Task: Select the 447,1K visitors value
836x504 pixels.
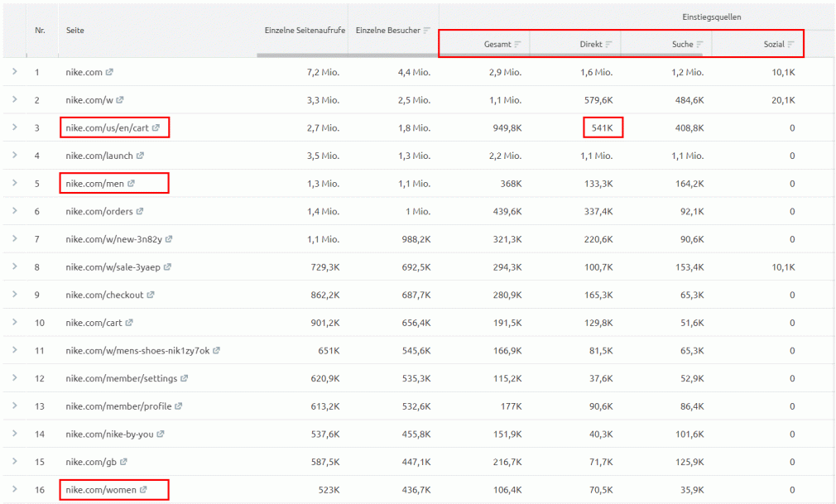Action: pyautogui.click(x=416, y=462)
